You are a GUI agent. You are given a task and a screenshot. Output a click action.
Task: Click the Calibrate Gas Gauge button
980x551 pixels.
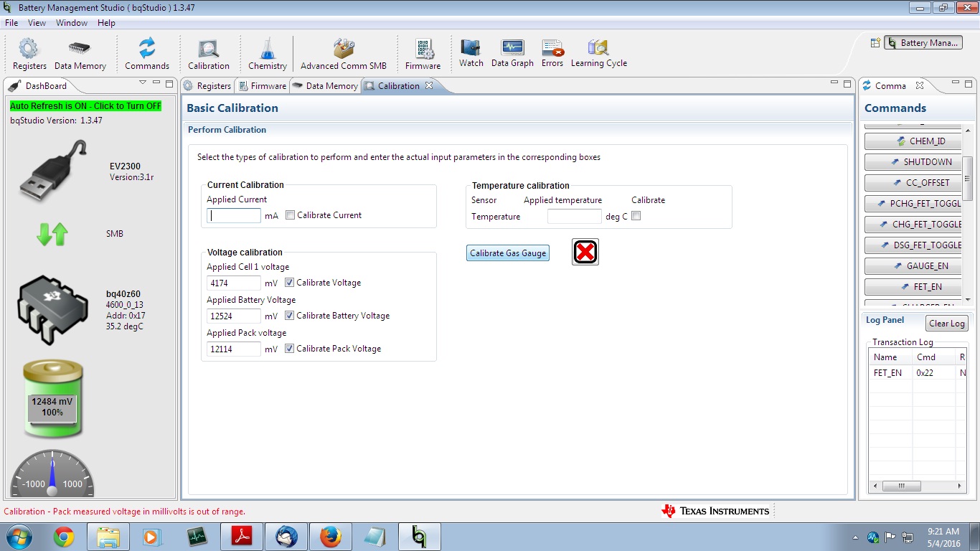point(508,253)
